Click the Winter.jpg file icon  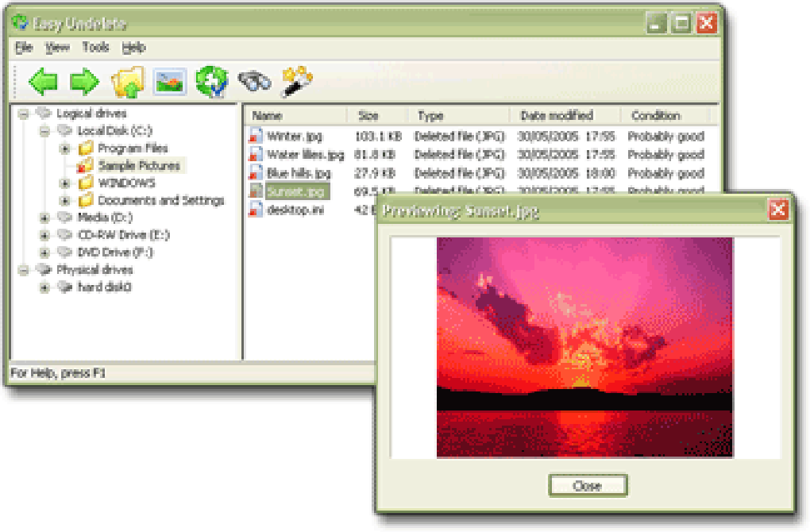256,136
